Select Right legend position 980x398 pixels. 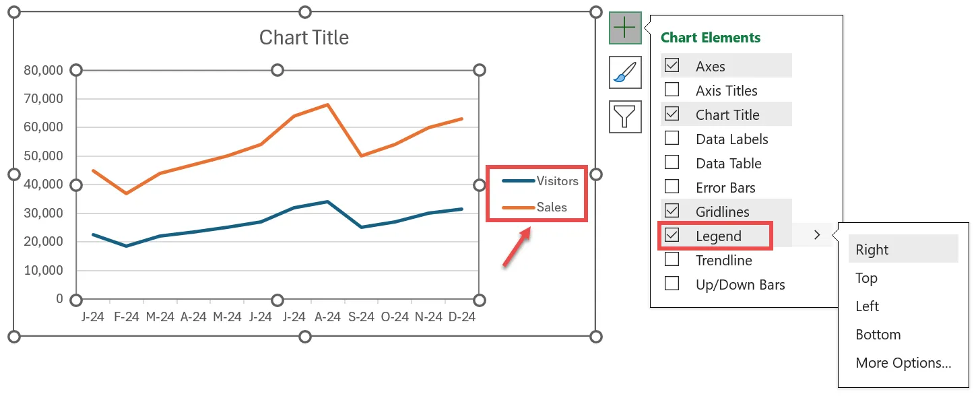872,250
